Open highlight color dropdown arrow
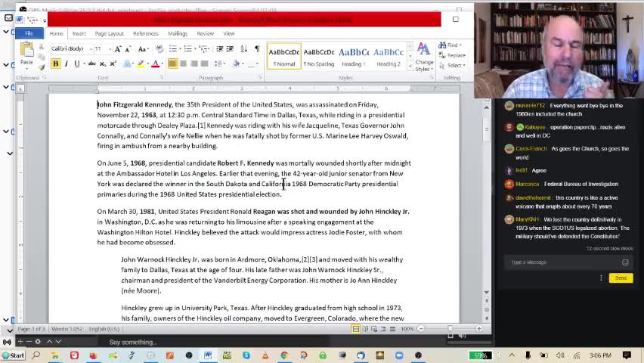 (x=147, y=64)
